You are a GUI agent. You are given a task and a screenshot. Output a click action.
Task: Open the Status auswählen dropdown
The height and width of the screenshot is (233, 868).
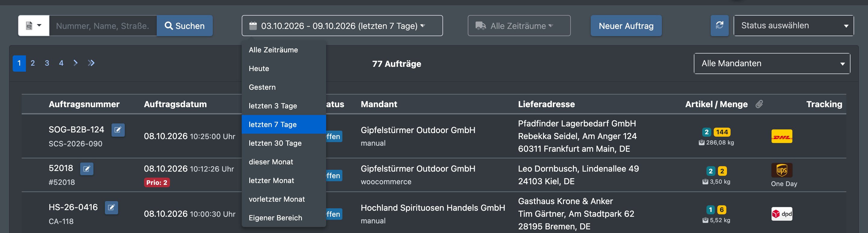(x=794, y=26)
